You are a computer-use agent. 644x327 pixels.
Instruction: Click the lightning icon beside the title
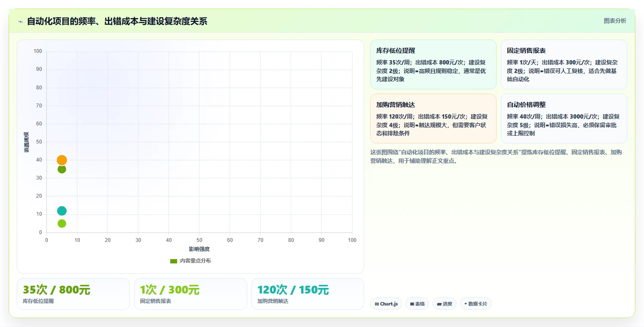[20, 21]
